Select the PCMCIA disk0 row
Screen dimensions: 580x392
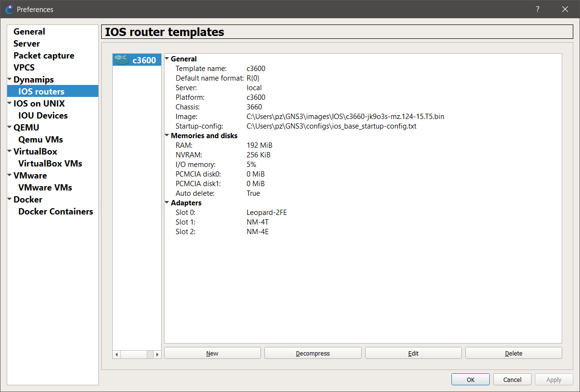click(x=363, y=174)
